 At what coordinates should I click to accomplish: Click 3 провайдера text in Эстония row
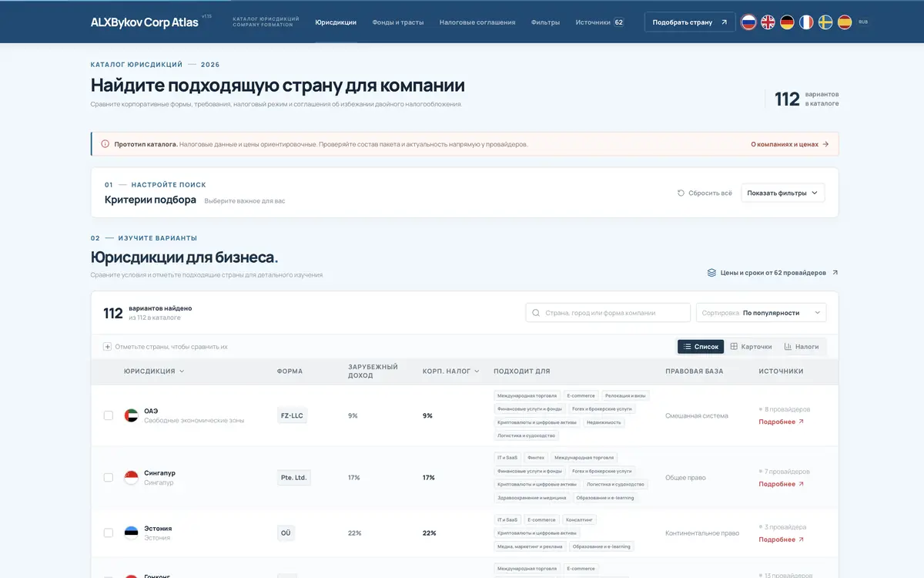(785, 526)
